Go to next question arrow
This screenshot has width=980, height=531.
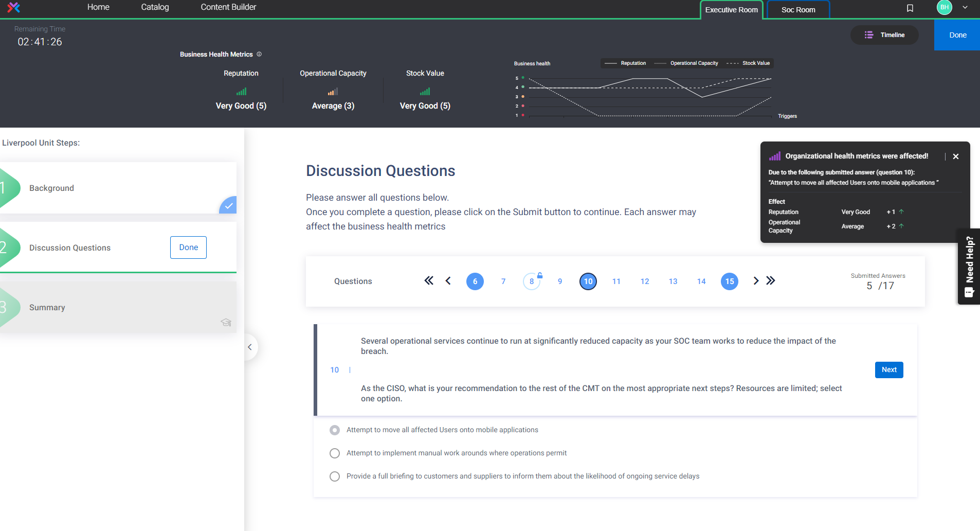pos(756,281)
